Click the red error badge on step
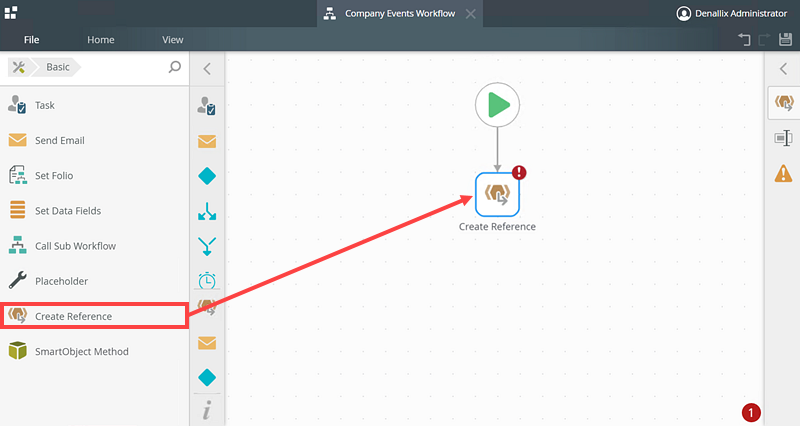This screenshot has width=800, height=426. point(519,172)
